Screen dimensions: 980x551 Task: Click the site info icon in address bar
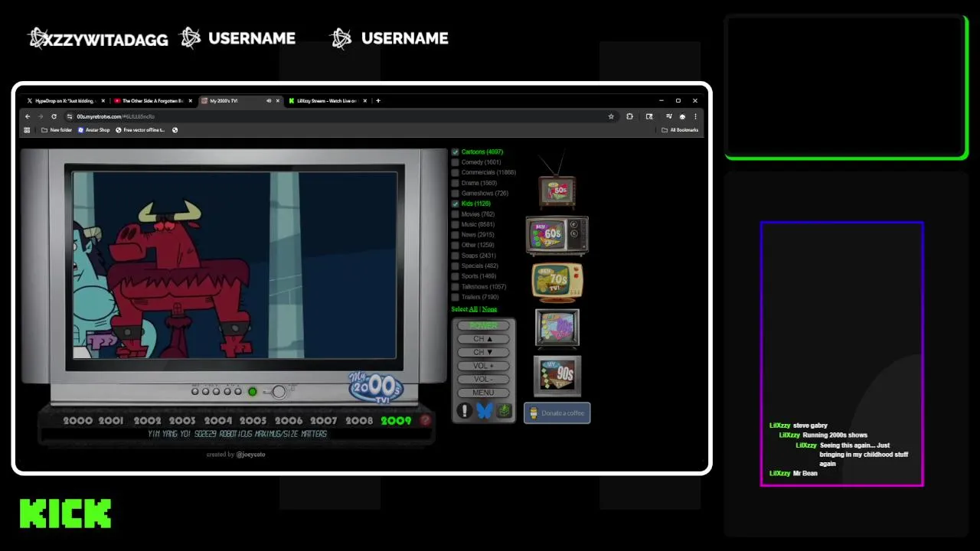click(70, 116)
